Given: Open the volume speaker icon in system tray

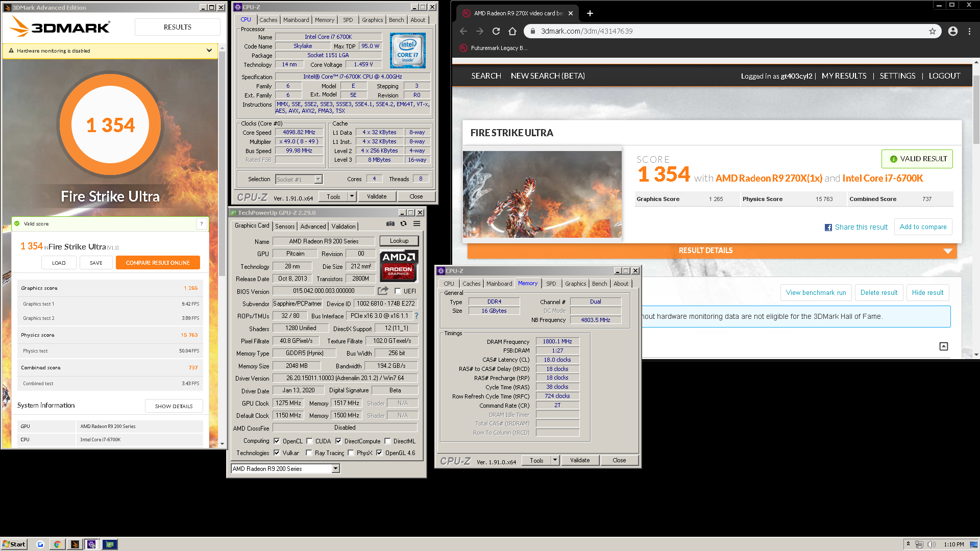Looking at the screenshot, I should click(x=932, y=544).
